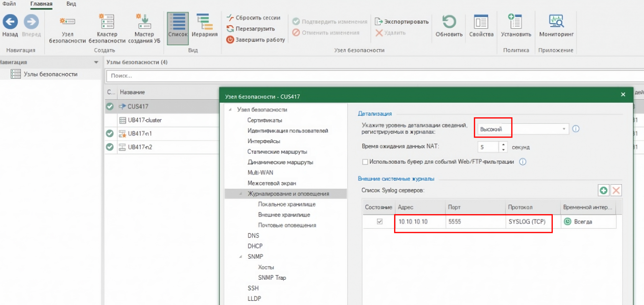644x305 pixels.
Task: Click Перезагрузить
Action: tap(251, 29)
